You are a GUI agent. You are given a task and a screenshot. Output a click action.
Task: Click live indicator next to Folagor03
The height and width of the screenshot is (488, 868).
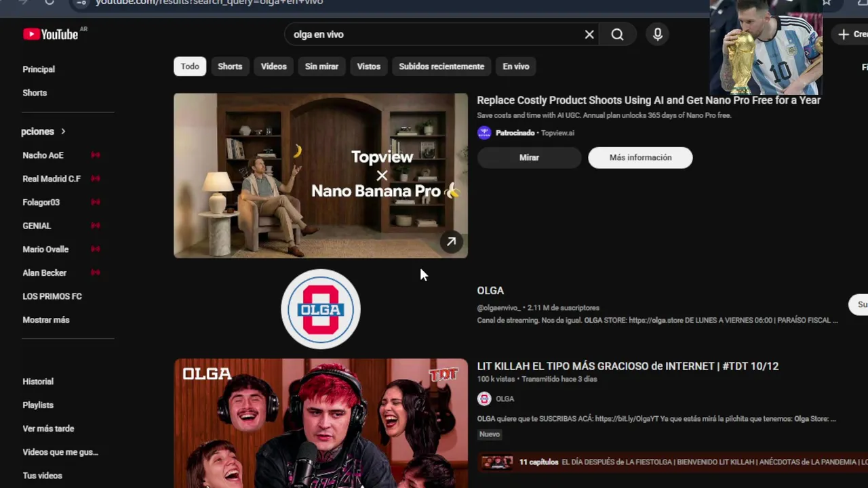click(x=96, y=202)
